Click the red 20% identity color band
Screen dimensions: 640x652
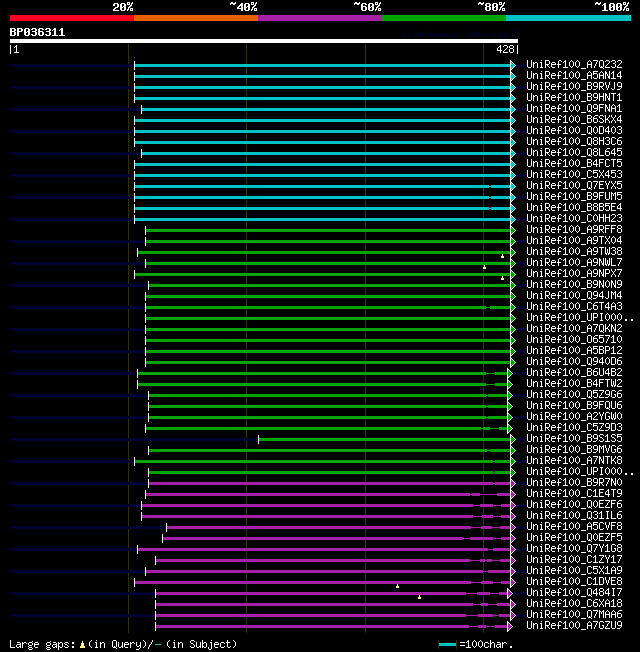tap(72, 18)
